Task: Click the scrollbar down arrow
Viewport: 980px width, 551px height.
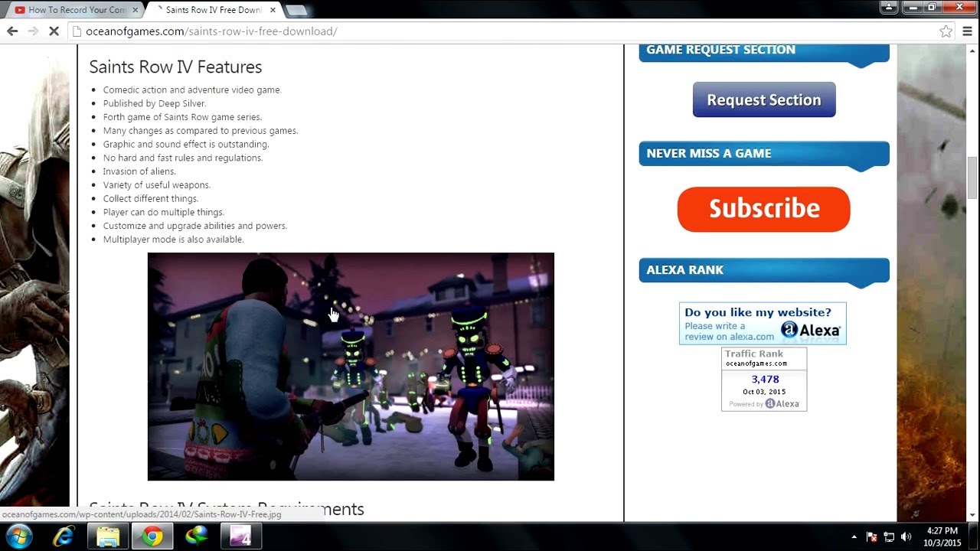Action: pyautogui.click(x=973, y=516)
